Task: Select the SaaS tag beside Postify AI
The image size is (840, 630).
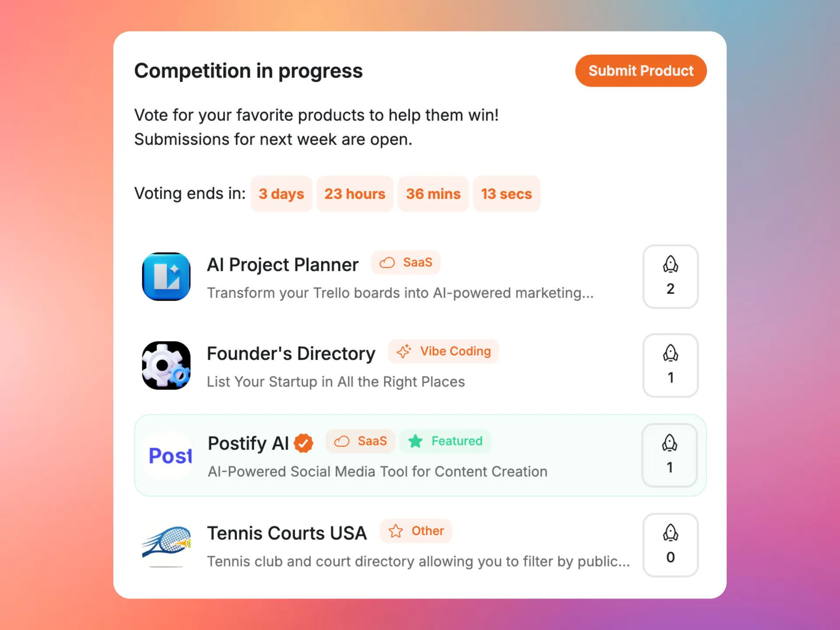Action: pos(360,441)
